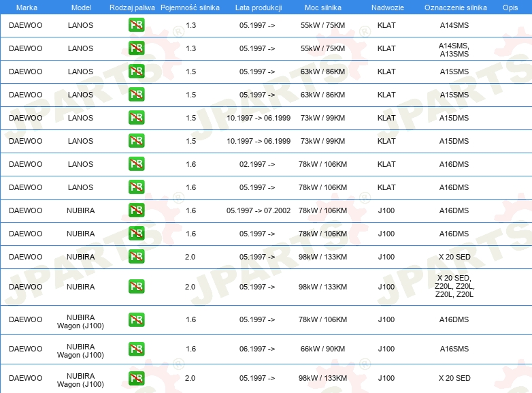
Task: Select 'X 20 SED' in the NUBIRA Wagon row
Action: 454,378
